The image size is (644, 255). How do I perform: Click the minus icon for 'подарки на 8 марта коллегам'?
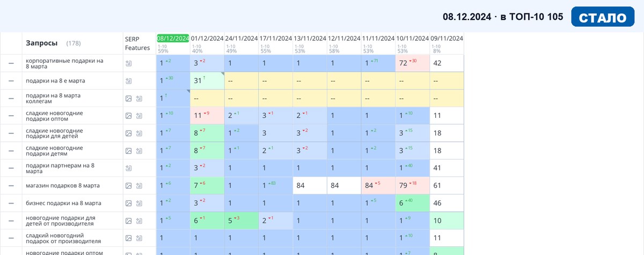pos(11,99)
